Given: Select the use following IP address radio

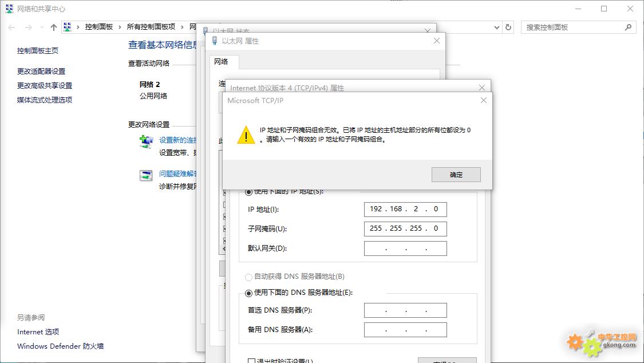Looking at the screenshot, I should click(248, 192).
